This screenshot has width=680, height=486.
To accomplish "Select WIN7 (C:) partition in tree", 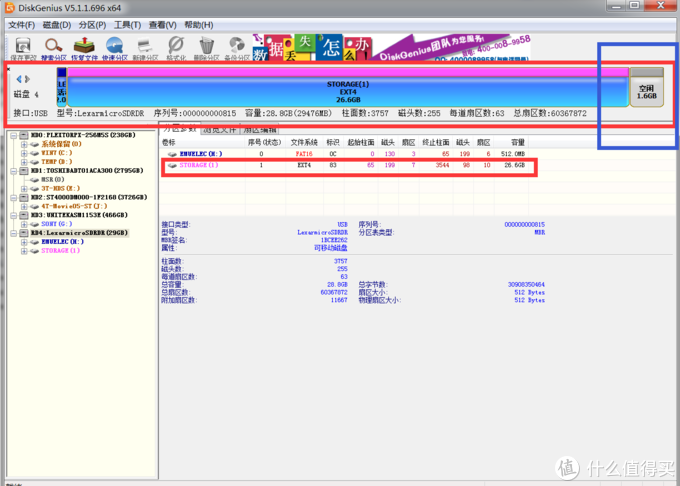I will click(56, 153).
